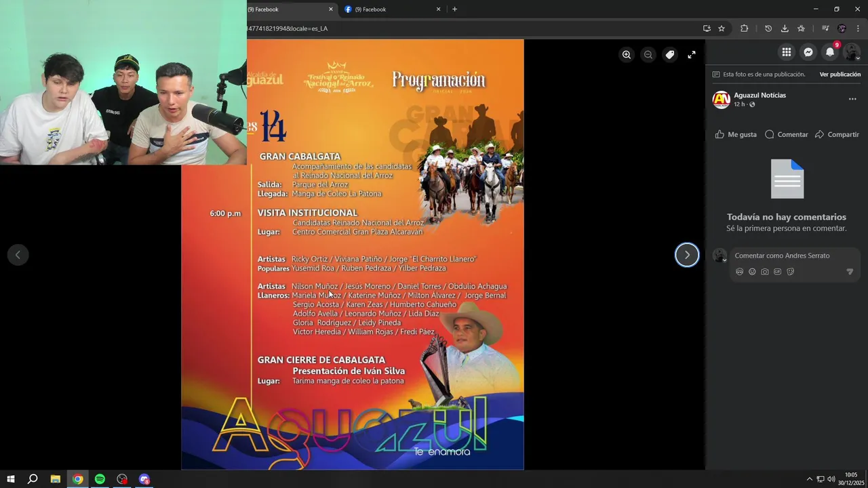Screen dimensions: 868x488
Task: Click Chrome taskbar icon
Action: pyautogui.click(x=78, y=479)
